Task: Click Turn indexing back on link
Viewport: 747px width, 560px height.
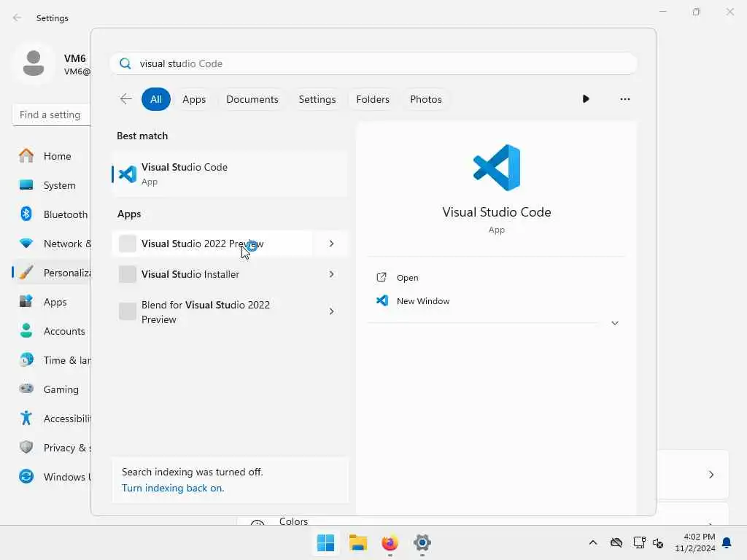Action: (x=173, y=488)
